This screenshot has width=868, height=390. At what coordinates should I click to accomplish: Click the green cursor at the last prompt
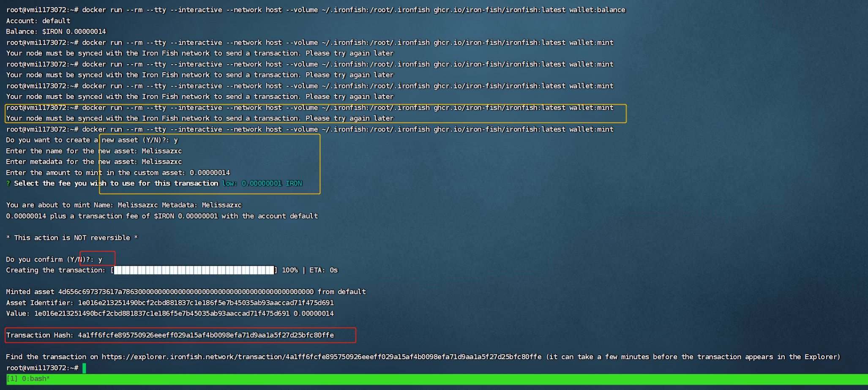tap(85, 368)
